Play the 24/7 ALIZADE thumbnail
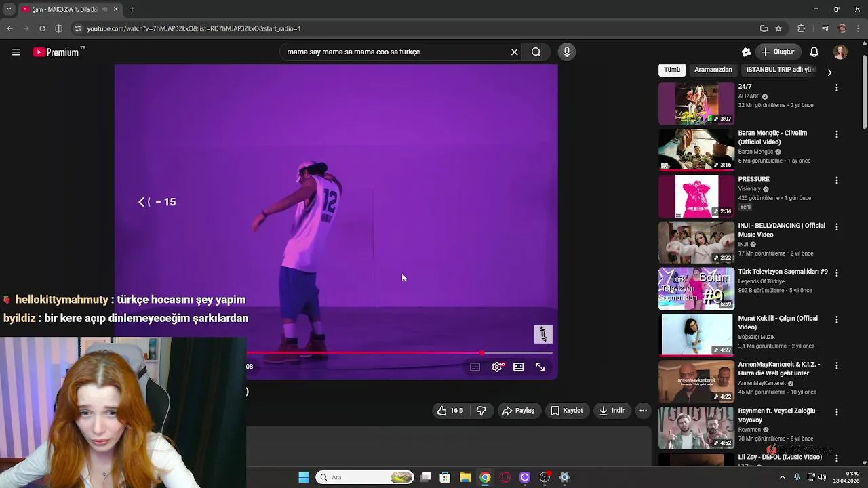 (x=696, y=104)
